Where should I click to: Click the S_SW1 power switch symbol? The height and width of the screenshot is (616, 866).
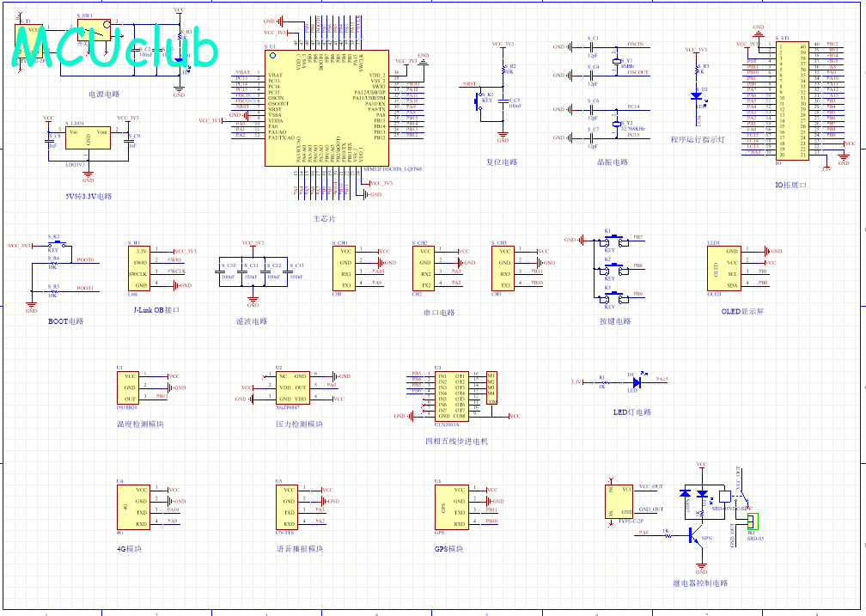pyautogui.click(x=94, y=31)
